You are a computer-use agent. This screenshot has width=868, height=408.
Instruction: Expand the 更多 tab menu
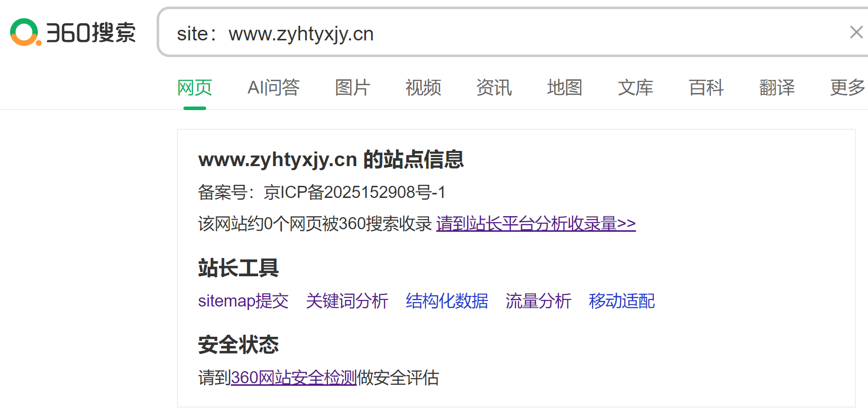coord(848,88)
